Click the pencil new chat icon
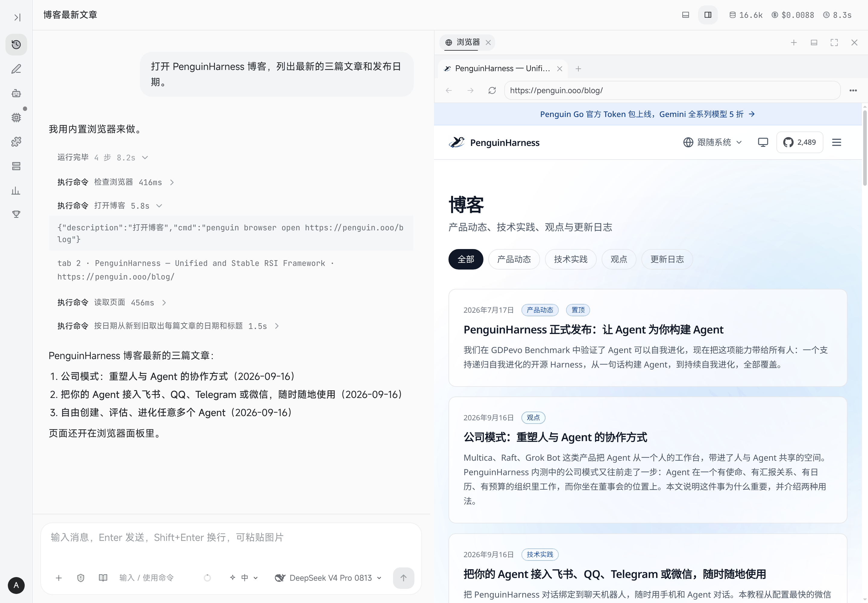868x603 pixels. coord(16,69)
